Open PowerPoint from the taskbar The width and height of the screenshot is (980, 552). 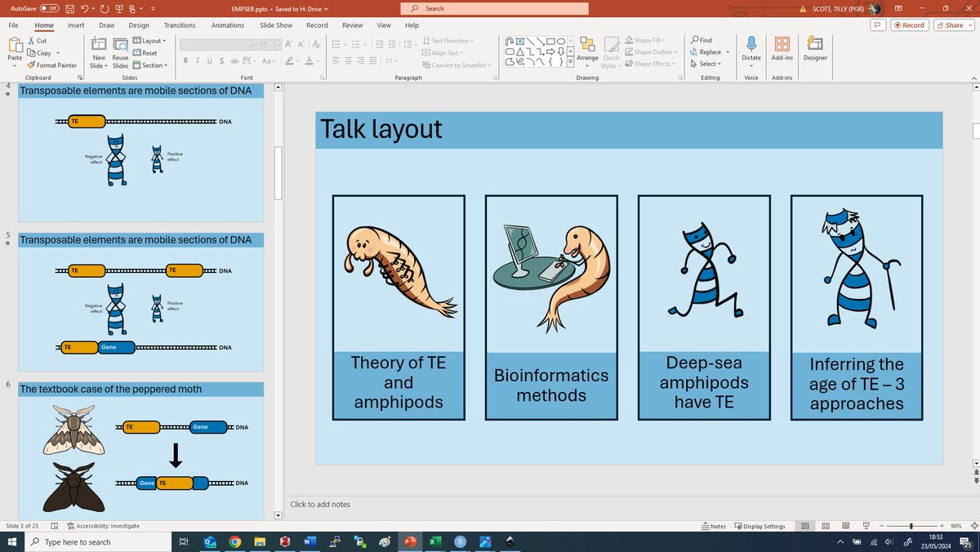(x=410, y=541)
